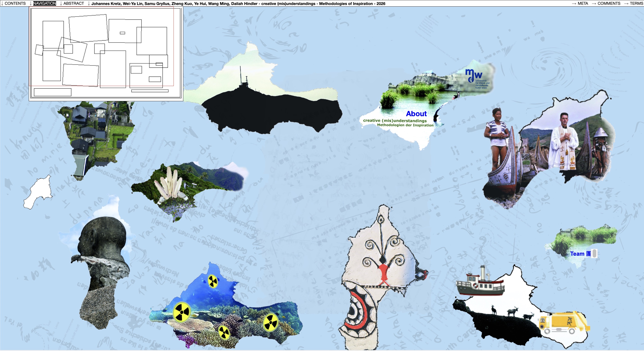
Task: Expand the ABSTRACT dropdown
Action: tap(74, 3)
